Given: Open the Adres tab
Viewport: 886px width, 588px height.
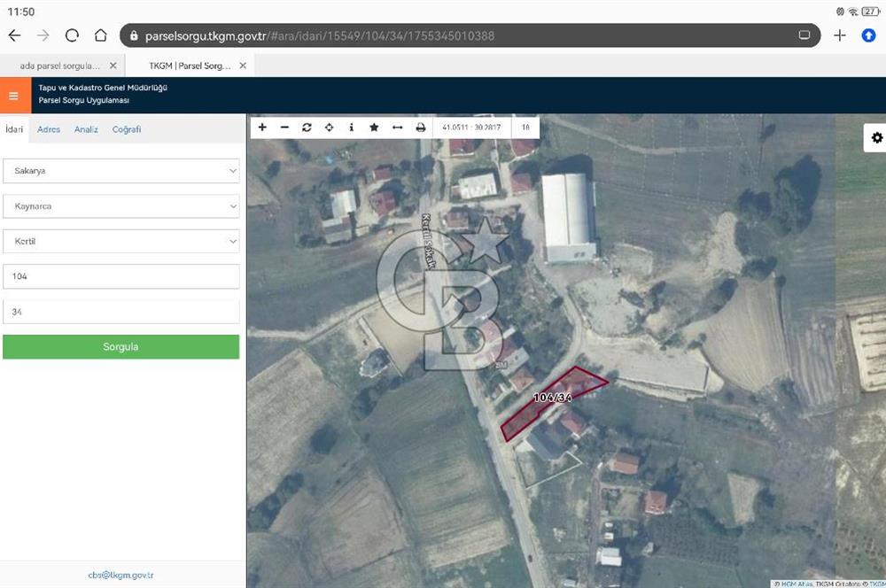Looking at the screenshot, I should click(x=49, y=129).
